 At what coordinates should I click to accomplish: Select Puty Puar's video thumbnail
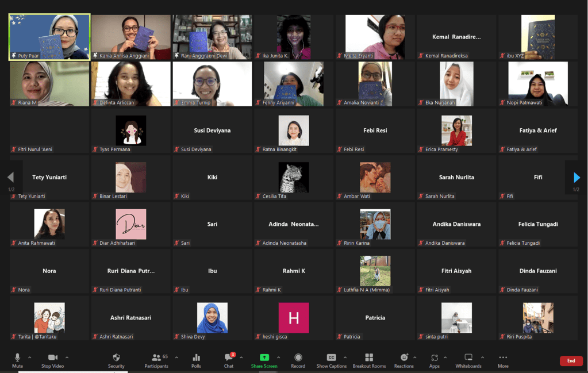coord(49,37)
